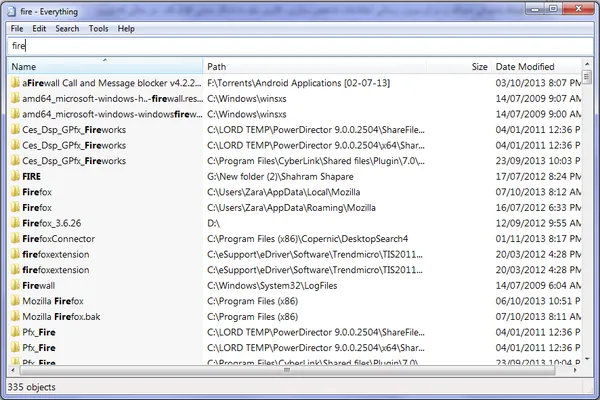Click the vertical scrollbar up arrow
The width and height of the screenshot is (600, 400).
[x=587, y=64]
